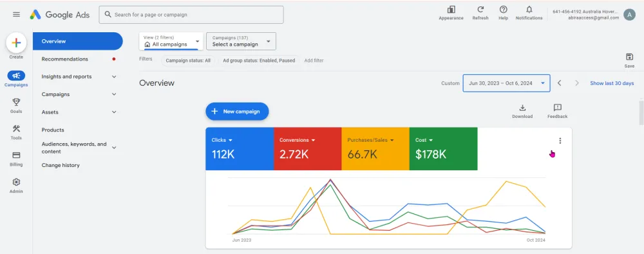Select the Overview nav item

coord(78,41)
